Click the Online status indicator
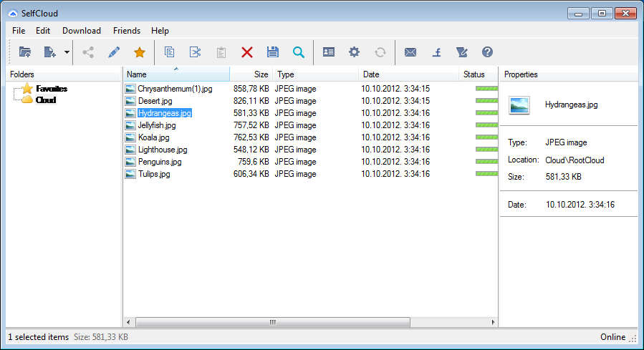The width and height of the screenshot is (644, 350). 612,337
